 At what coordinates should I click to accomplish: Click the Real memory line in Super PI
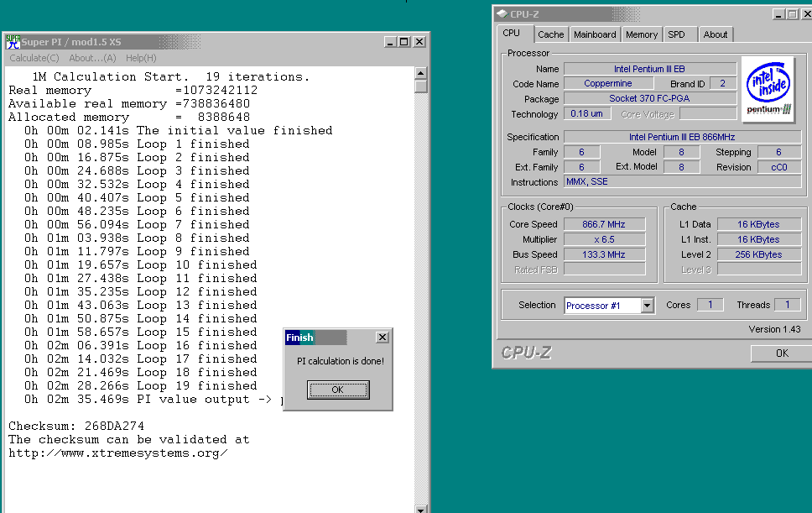(x=133, y=90)
